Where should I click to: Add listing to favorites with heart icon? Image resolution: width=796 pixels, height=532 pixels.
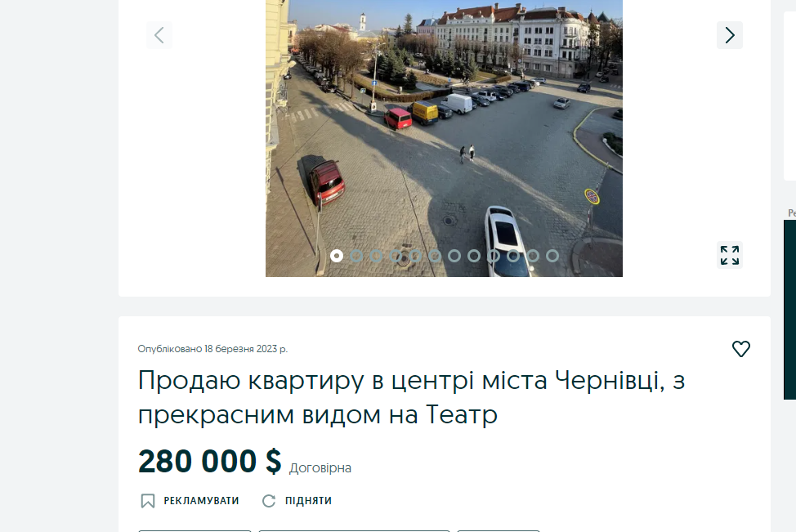tap(740, 349)
